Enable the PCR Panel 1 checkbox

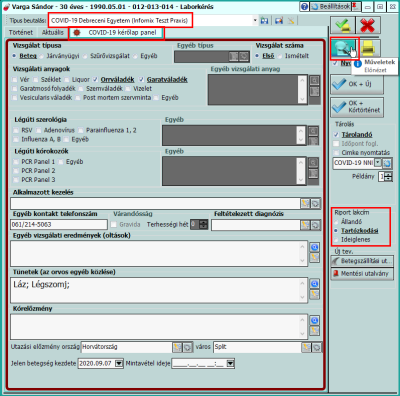click(x=16, y=162)
